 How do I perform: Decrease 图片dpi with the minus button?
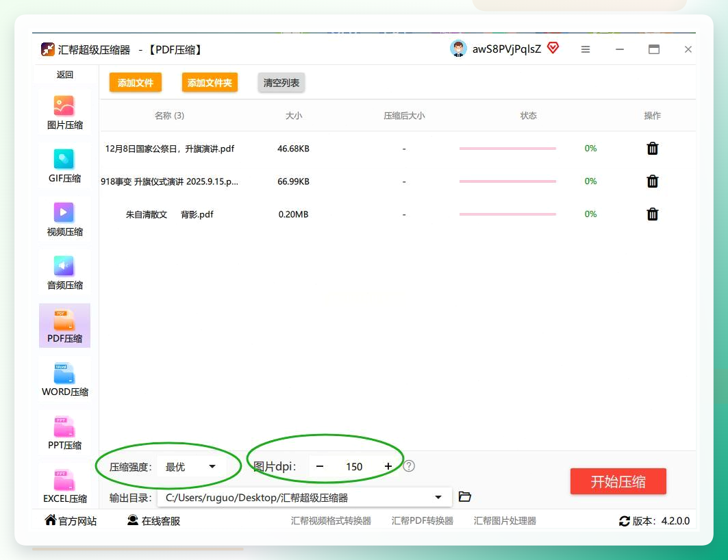pyautogui.click(x=319, y=466)
